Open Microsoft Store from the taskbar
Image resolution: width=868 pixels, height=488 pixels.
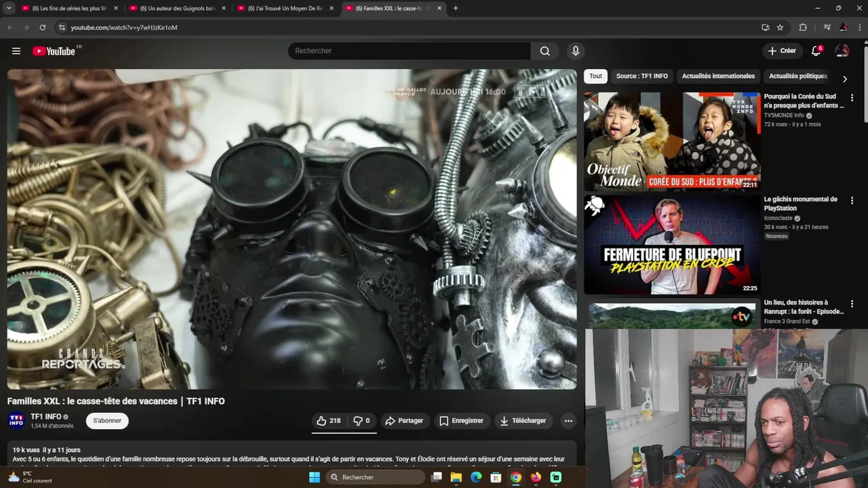(496, 477)
